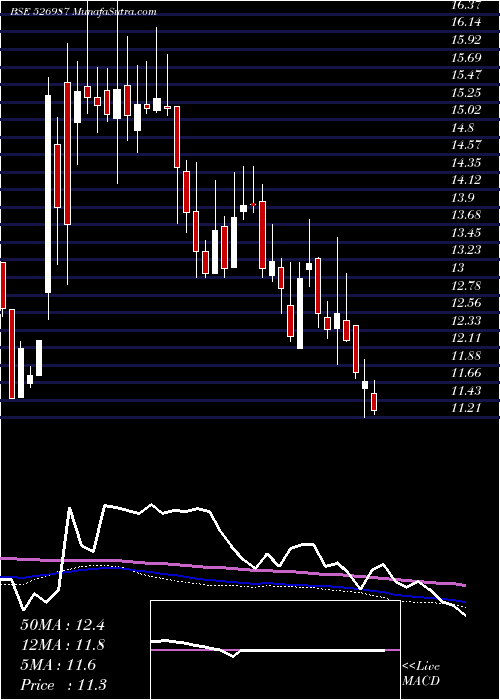Click the 11.21 price axis label
Screen dimensions: 500x700
(x=465, y=408)
